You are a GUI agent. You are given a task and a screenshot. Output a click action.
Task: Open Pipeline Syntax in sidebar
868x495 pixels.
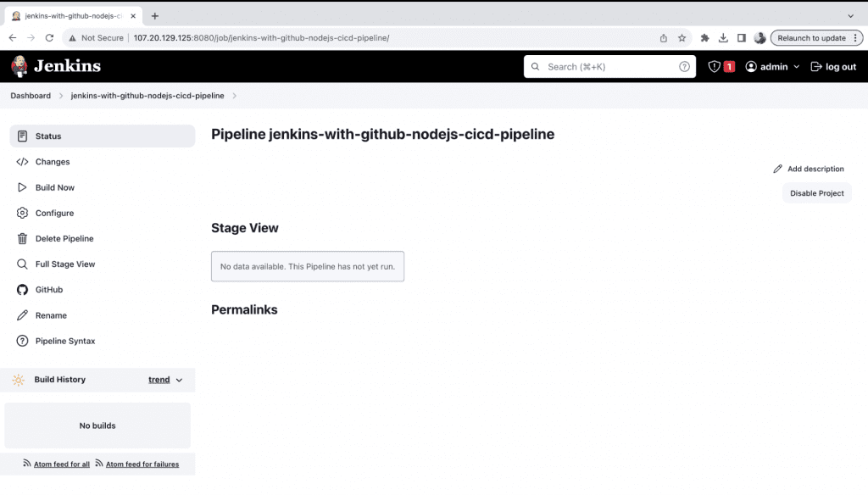coord(103,341)
